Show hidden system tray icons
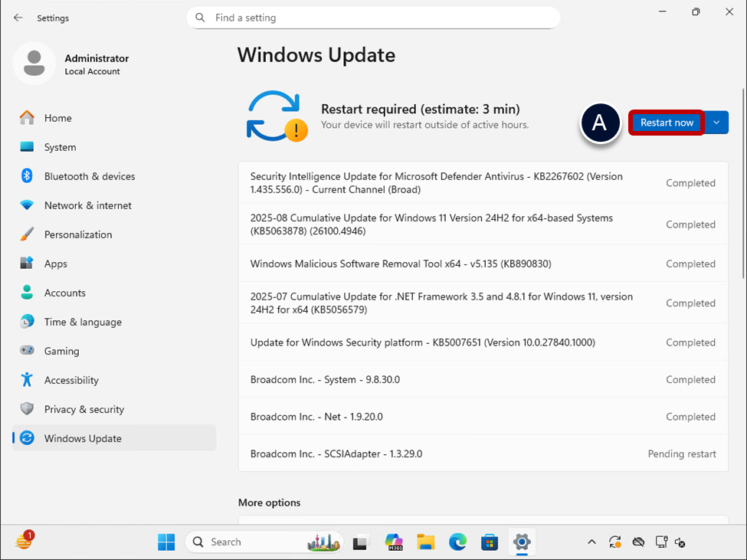The image size is (747, 560). click(591, 542)
